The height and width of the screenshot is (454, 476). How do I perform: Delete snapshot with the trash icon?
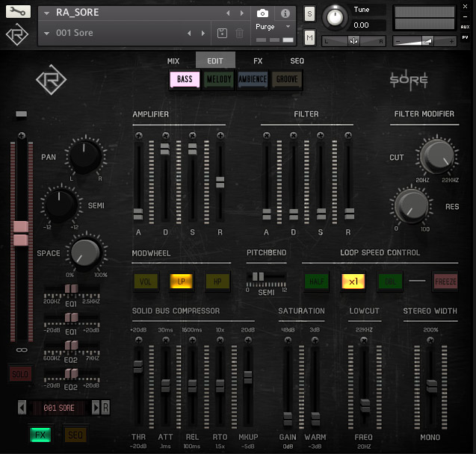tap(239, 33)
